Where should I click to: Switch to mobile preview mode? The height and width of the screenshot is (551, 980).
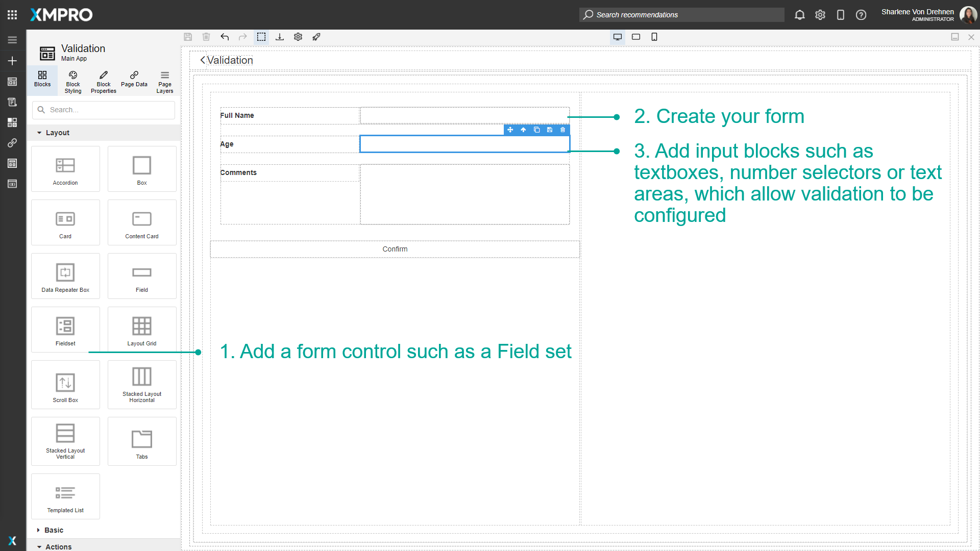pos(654,37)
